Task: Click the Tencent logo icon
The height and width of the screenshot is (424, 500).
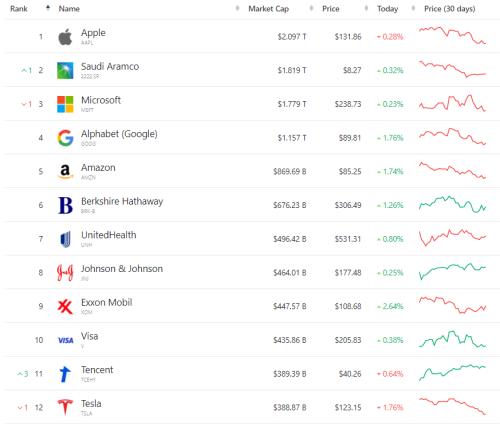Action: 65,374
